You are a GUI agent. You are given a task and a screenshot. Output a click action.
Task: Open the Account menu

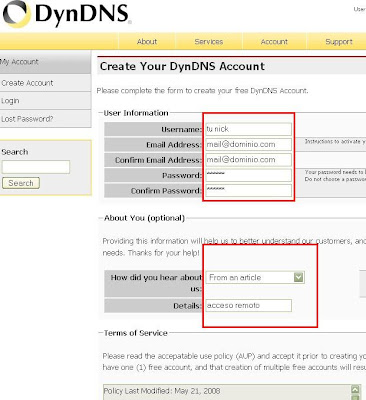[x=274, y=42]
